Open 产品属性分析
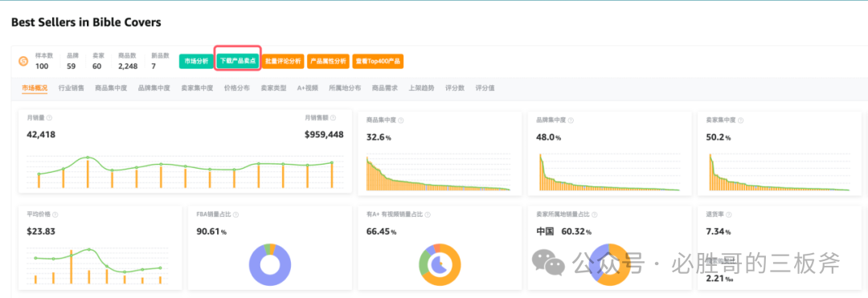The height and width of the screenshot is (298, 868). coord(328,61)
